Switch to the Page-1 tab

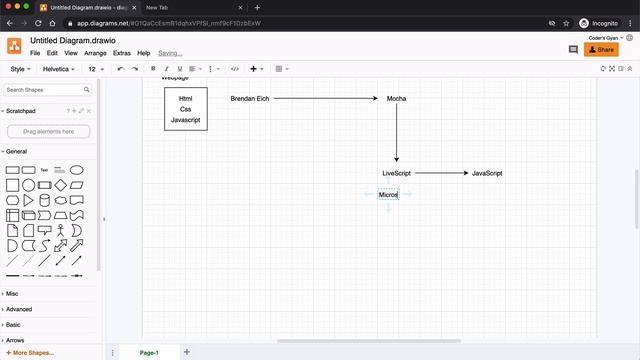point(149,353)
